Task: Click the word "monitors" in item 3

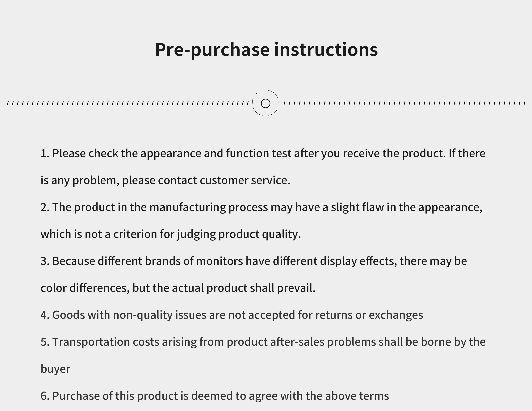Action: 219,261
